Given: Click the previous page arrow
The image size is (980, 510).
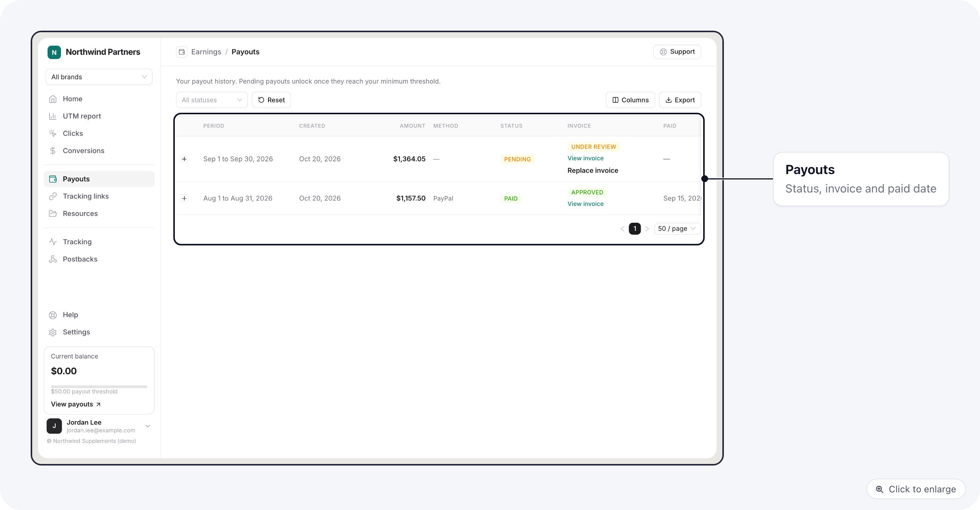Looking at the screenshot, I should [x=622, y=229].
